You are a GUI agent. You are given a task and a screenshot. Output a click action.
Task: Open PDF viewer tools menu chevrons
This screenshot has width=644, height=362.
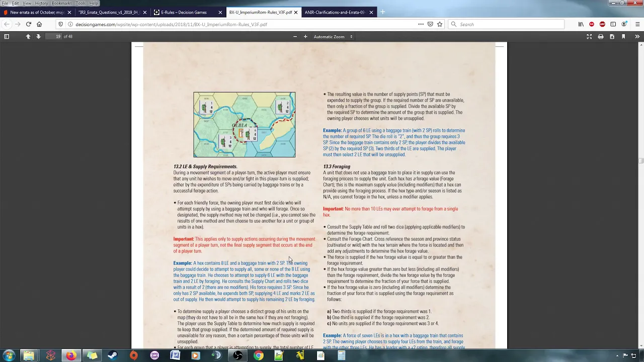[637, 36]
